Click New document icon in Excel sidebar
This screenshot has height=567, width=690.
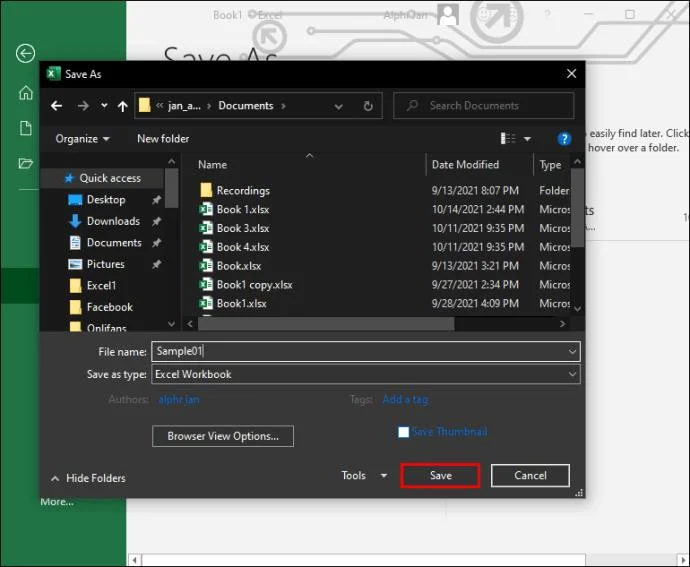(26, 128)
